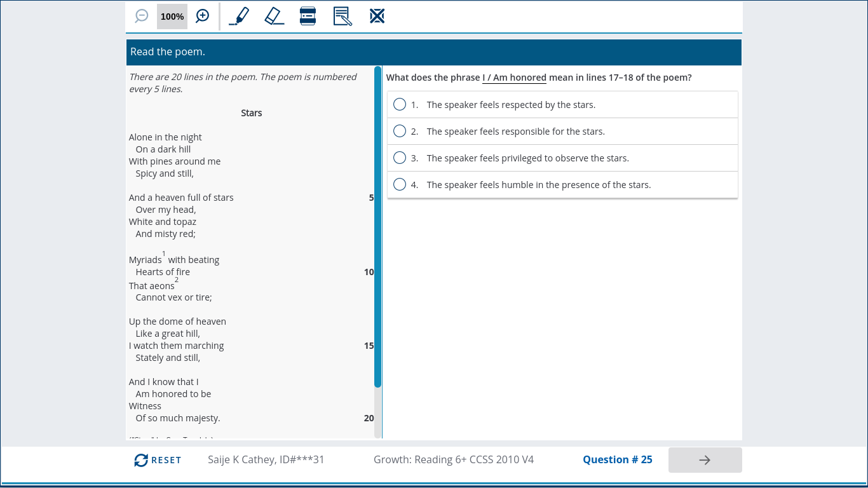Select the highlighter tool
The image size is (868, 488).
(x=239, y=16)
